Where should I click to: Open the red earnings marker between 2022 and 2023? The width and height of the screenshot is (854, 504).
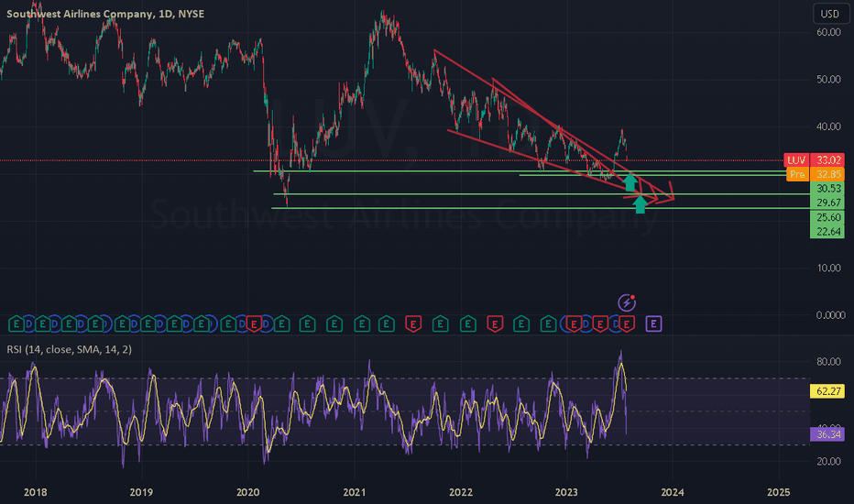pyautogui.click(x=495, y=324)
